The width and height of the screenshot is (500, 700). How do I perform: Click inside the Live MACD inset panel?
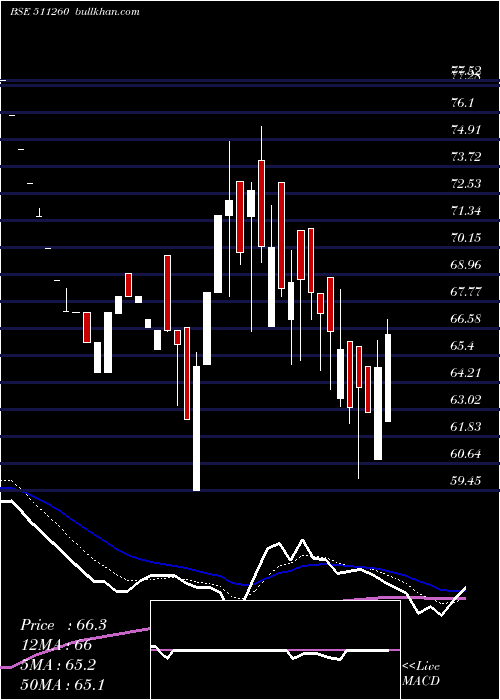coord(275,650)
